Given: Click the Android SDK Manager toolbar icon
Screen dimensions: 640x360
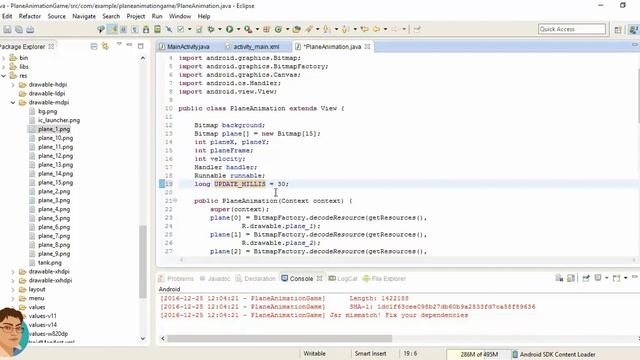Looking at the screenshot, I should (x=146, y=29).
